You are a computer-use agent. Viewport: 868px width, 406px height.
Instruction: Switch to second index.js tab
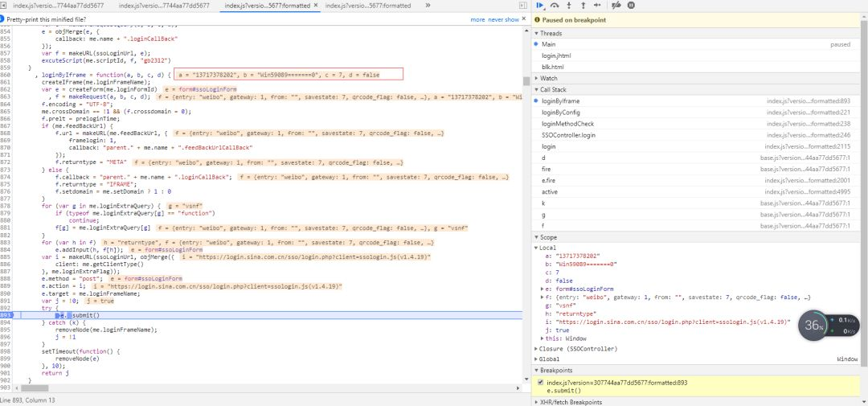[x=164, y=6]
